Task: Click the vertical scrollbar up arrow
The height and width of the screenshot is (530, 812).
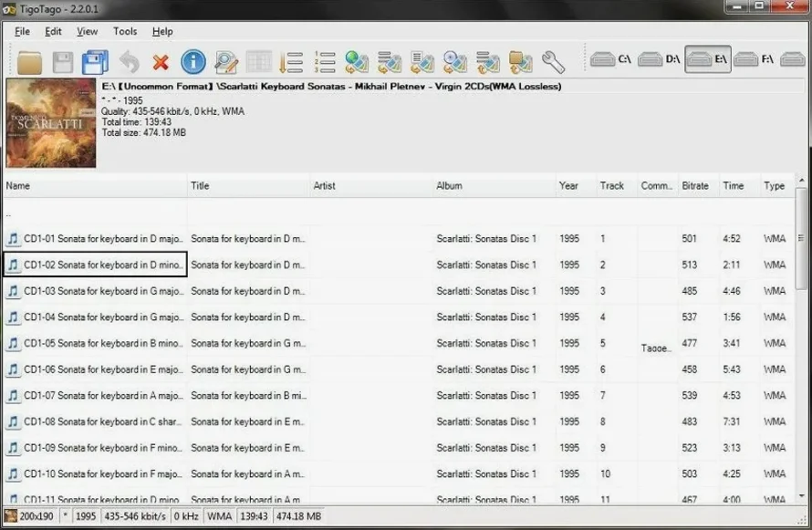Action: [802, 180]
